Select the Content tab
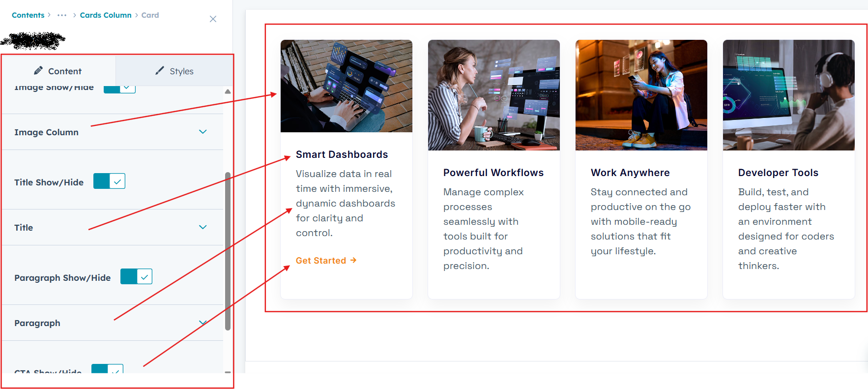The width and height of the screenshot is (868, 389). tap(58, 71)
